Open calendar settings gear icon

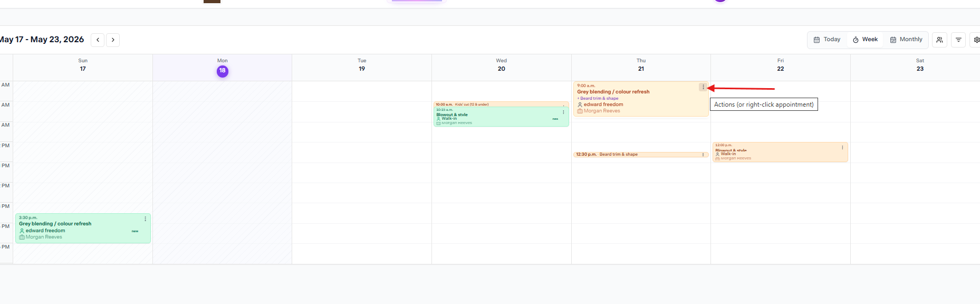tap(976, 40)
